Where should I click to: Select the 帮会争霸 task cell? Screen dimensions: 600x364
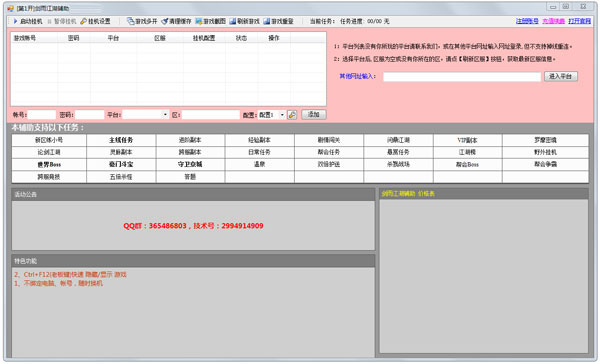pyautogui.click(x=545, y=165)
